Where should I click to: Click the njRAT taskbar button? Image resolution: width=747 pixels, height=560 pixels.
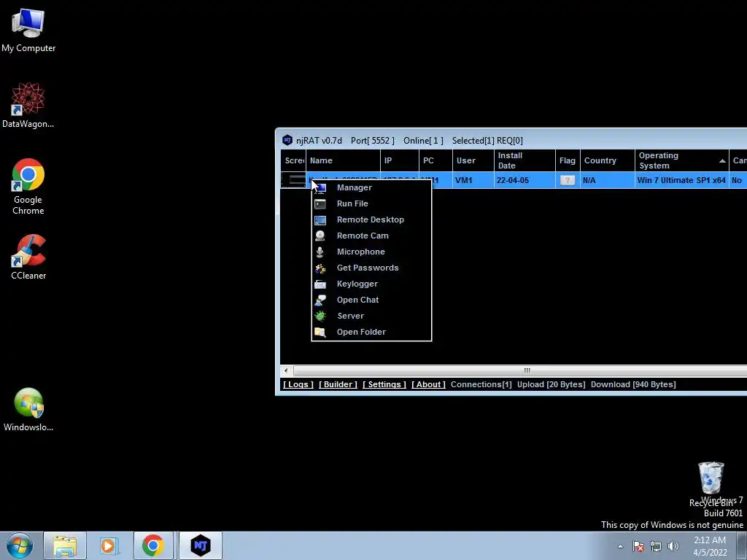(201, 545)
